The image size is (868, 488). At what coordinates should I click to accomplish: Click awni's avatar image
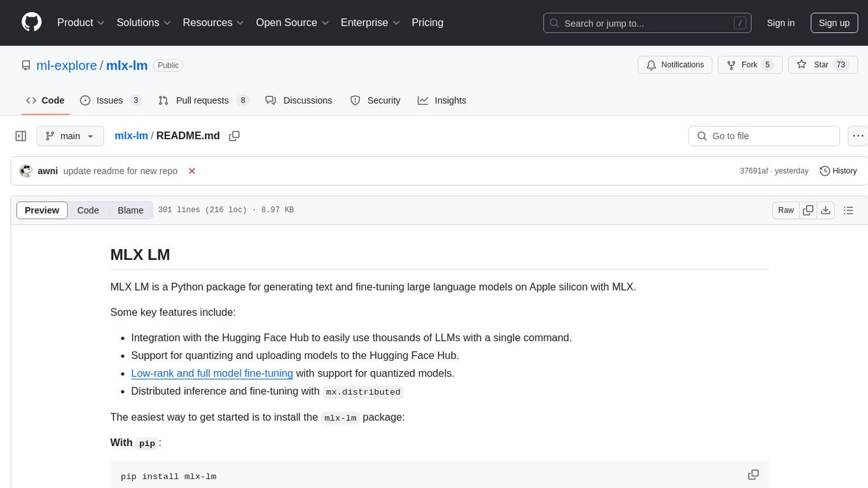(26, 171)
